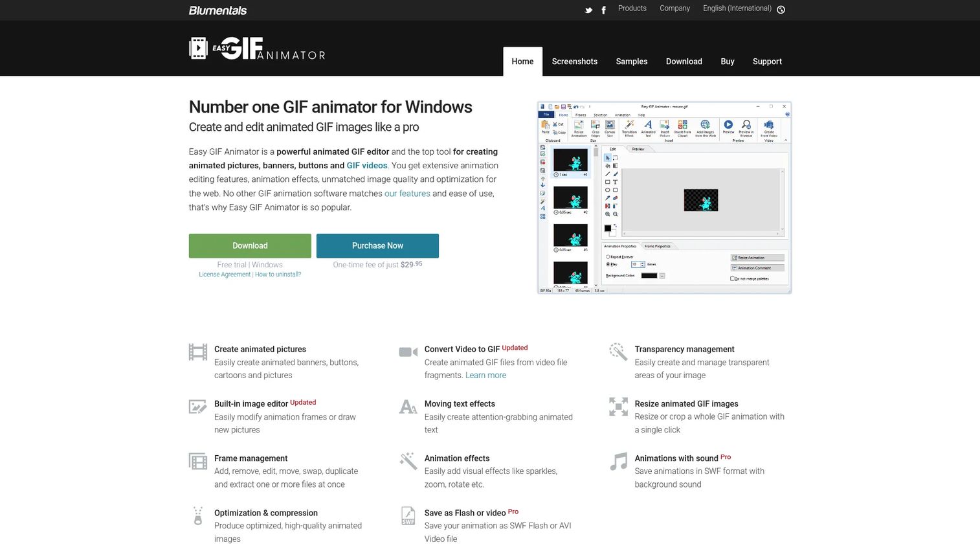Viewport: 980px width, 551px height.
Task: Click the Convert Video to GIF heading
Action: [x=462, y=349]
